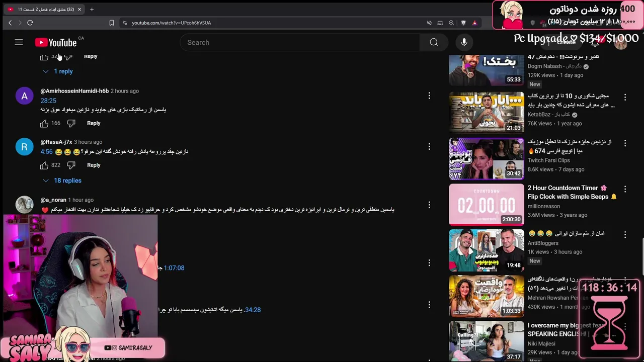Click the address bar URL youtube.com/watch

172,23
